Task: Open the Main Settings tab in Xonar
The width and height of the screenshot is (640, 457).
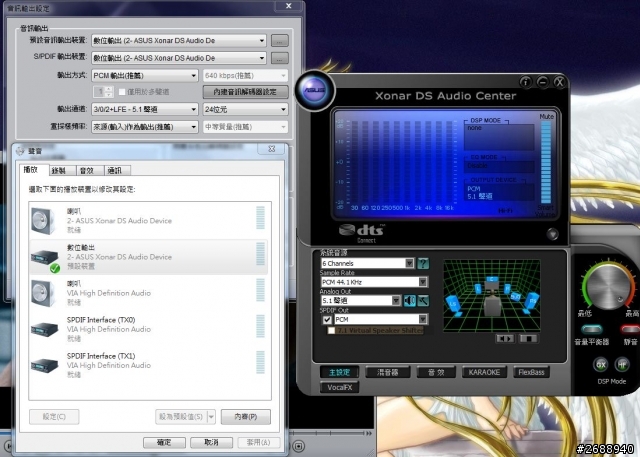Action: pos(340,372)
